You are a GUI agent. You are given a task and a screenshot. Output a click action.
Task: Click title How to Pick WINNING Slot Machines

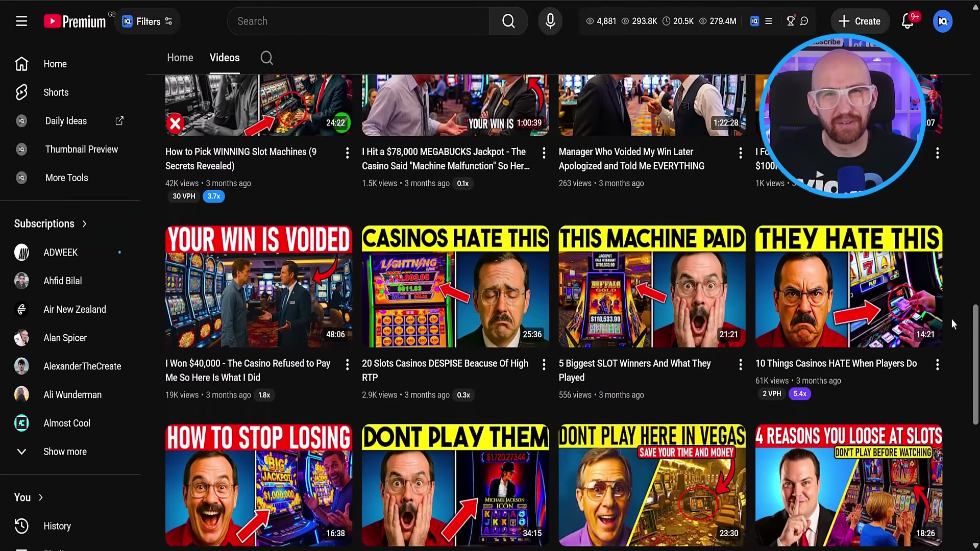[241, 159]
